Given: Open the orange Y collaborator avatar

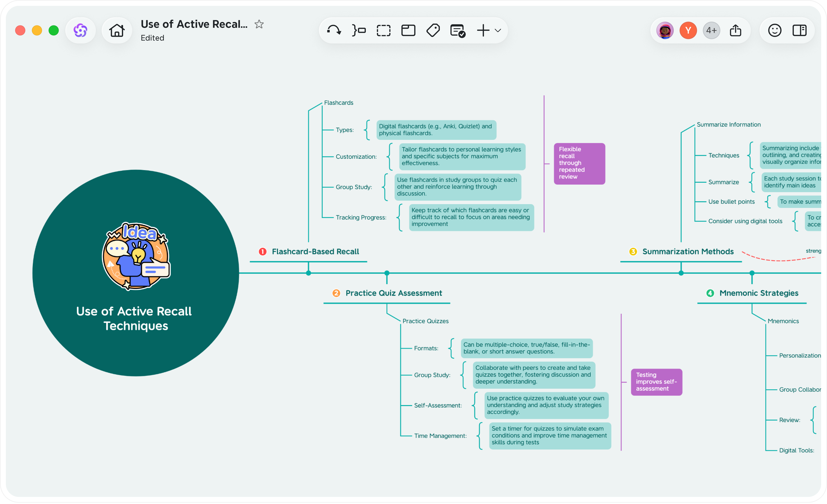Looking at the screenshot, I should coord(688,30).
